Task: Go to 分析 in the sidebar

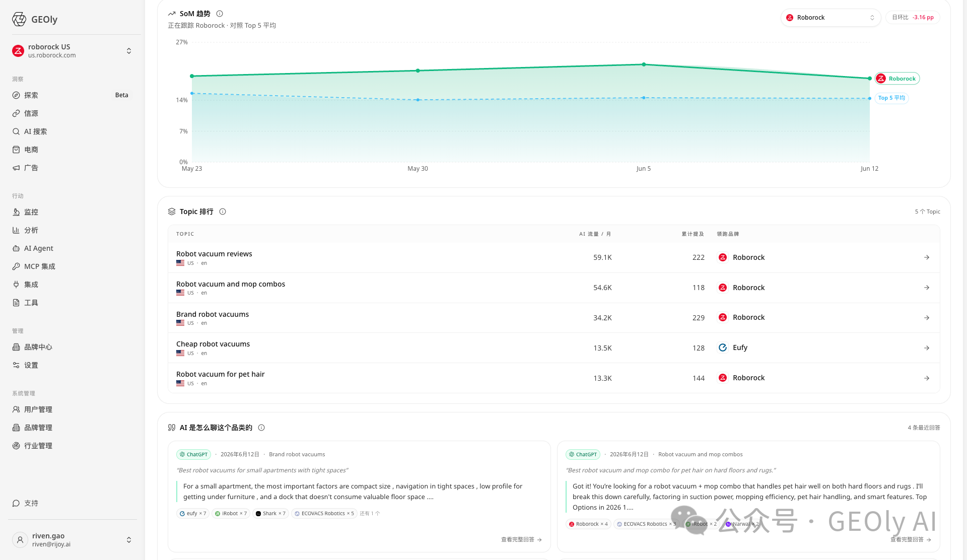Action: (x=31, y=230)
